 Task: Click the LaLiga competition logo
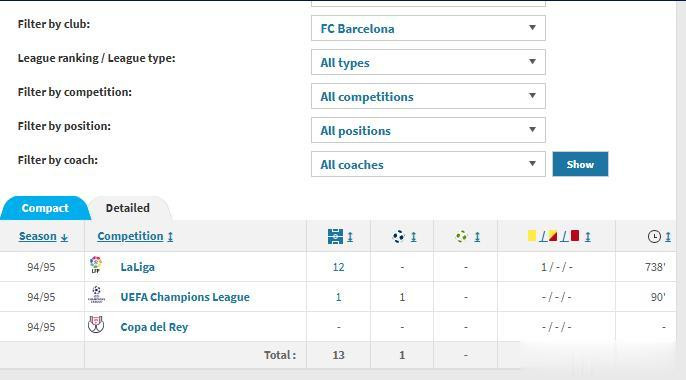tap(96, 265)
